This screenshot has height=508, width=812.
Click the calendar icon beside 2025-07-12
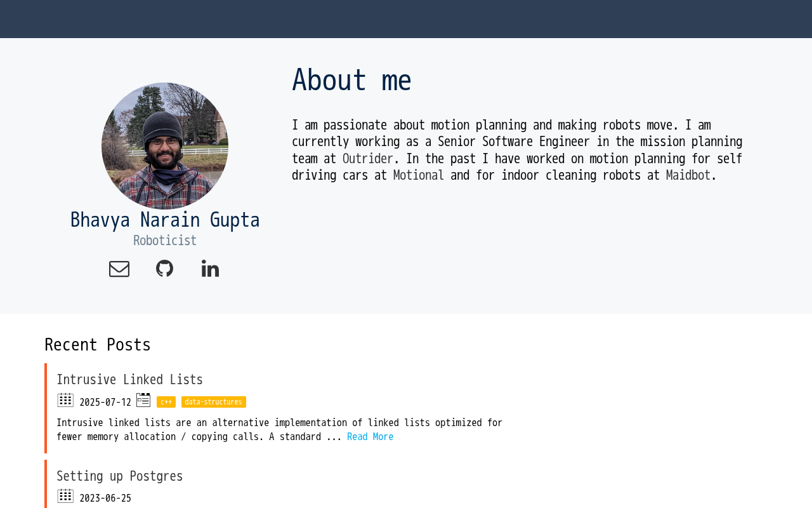(x=65, y=400)
